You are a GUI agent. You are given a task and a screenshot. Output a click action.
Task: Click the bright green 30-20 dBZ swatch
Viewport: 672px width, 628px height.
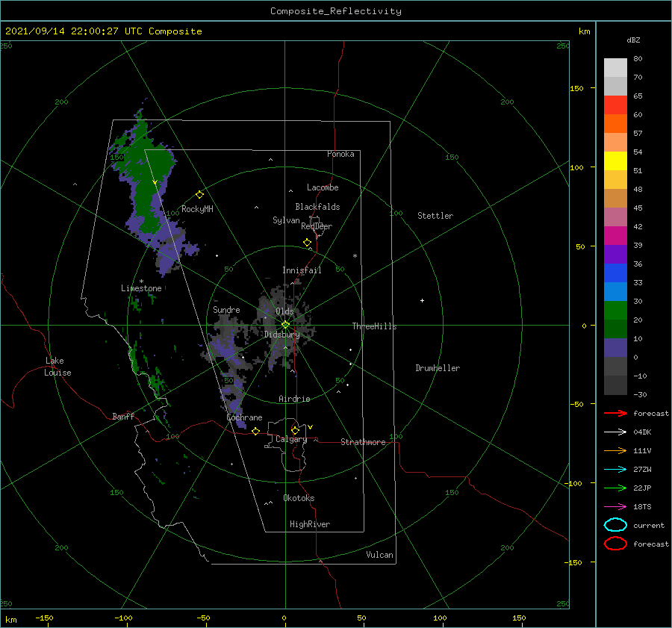point(615,311)
